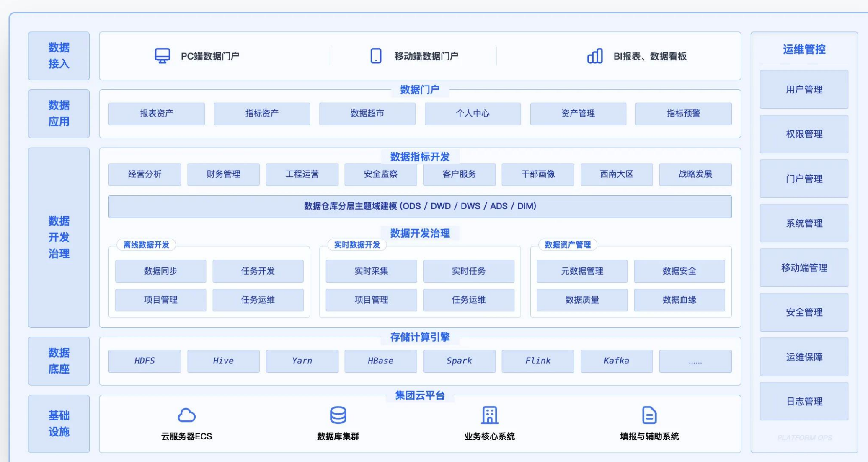Select the 数据接入 layer tab
This screenshot has height=462, width=868.
[x=59, y=56]
